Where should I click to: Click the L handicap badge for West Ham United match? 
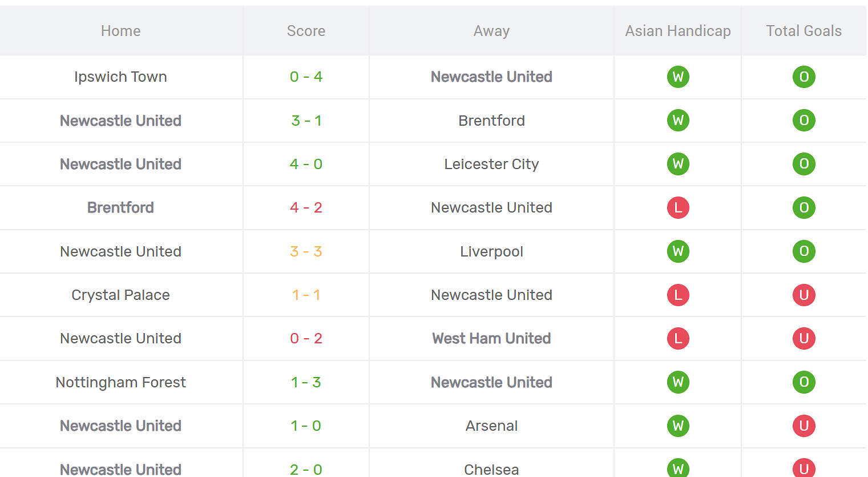pyautogui.click(x=678, y=338)
